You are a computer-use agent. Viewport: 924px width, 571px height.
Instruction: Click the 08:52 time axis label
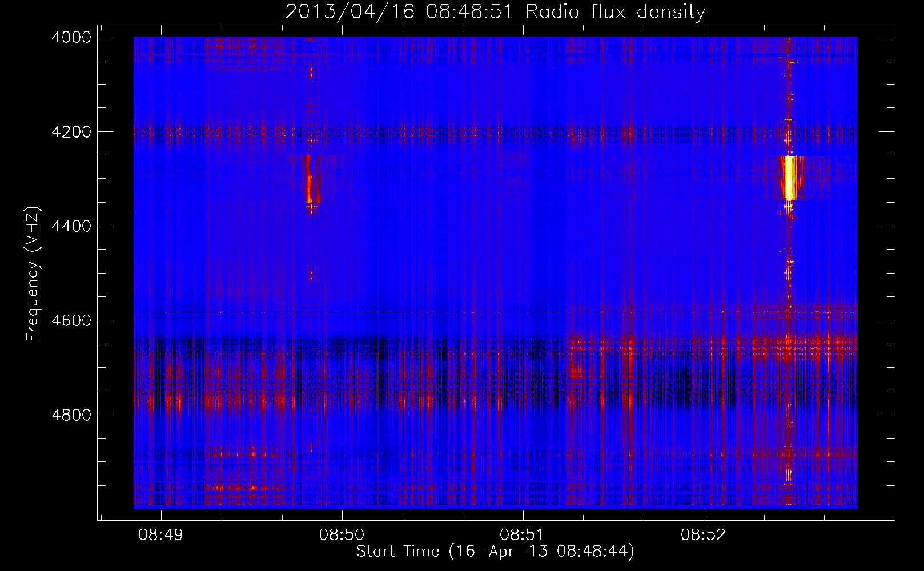(704, 535)
